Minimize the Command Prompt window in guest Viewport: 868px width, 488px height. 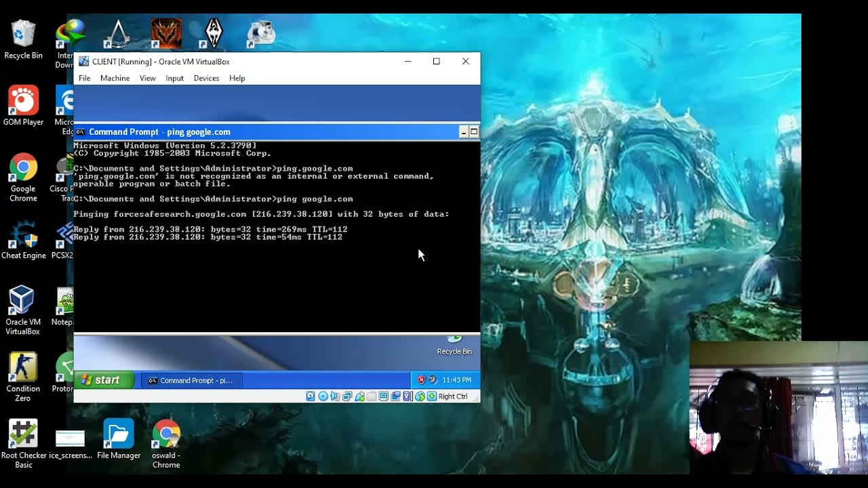pyautogui.click(x=464, y=132)
